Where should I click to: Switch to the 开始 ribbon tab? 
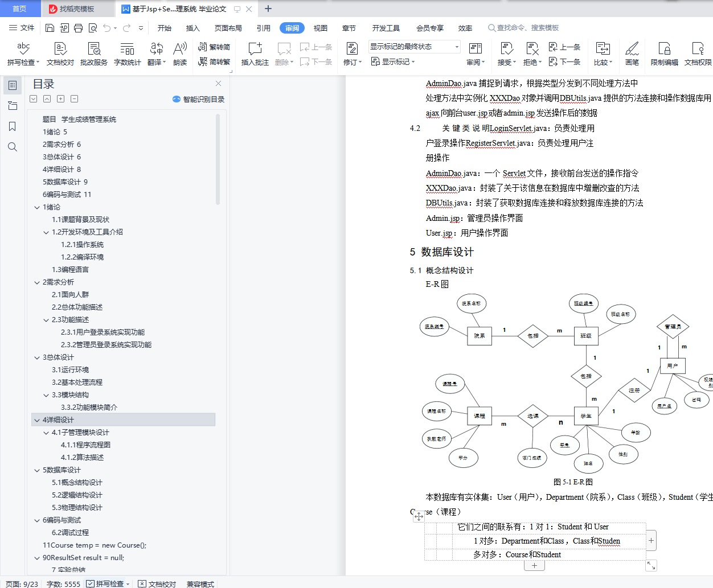tap(165, 28)
